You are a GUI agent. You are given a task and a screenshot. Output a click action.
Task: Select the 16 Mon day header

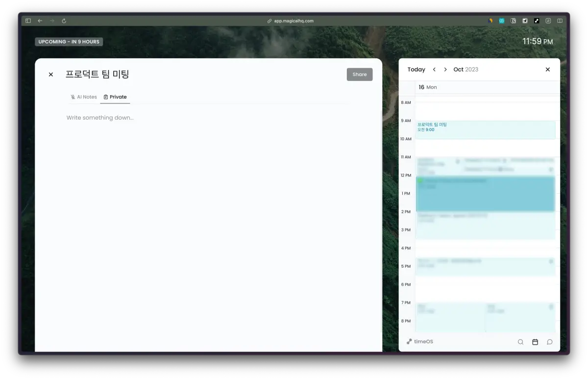coord(427,87)
